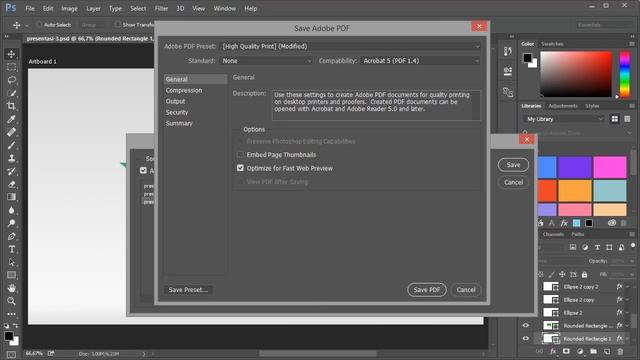Pick the pink swatch in Libraries panel
640x360 pixels.
[610, 167]
